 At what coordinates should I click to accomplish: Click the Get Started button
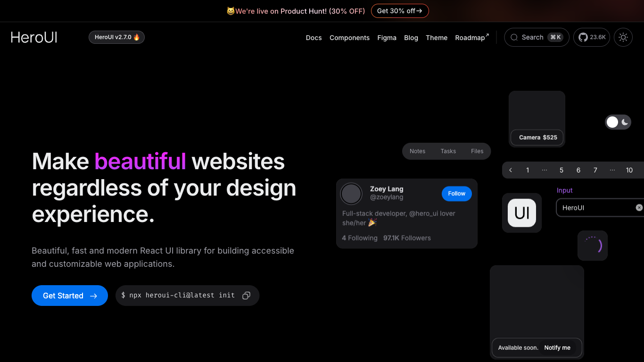tap(70, 296)
